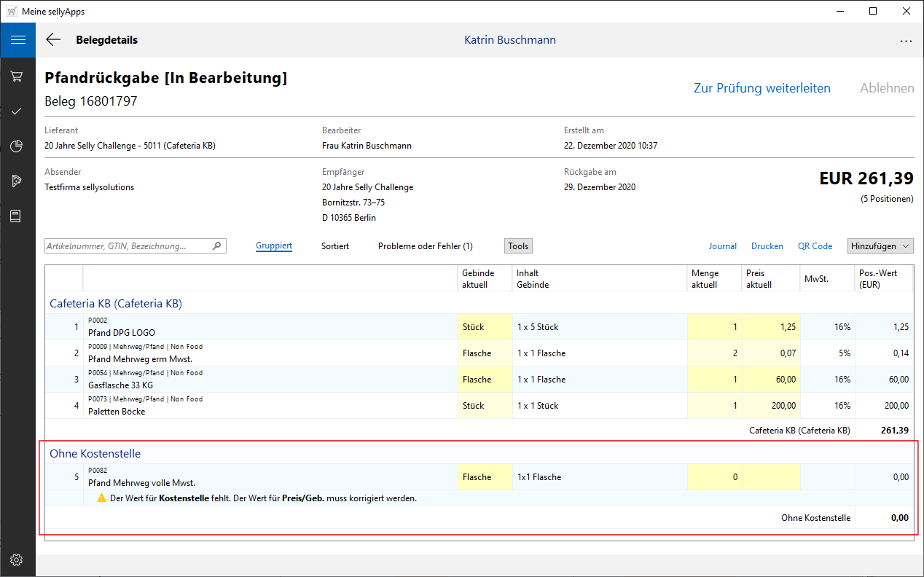The image size is (924, 577).
Task: Click the shopping cart sidebar icon
Action: tap(17, 76)
